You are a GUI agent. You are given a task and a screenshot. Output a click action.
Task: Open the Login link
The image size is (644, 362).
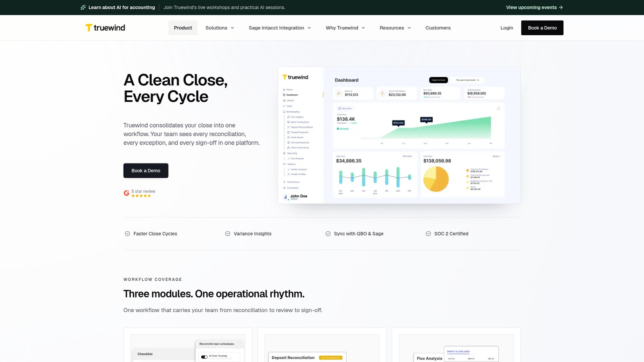506,28
